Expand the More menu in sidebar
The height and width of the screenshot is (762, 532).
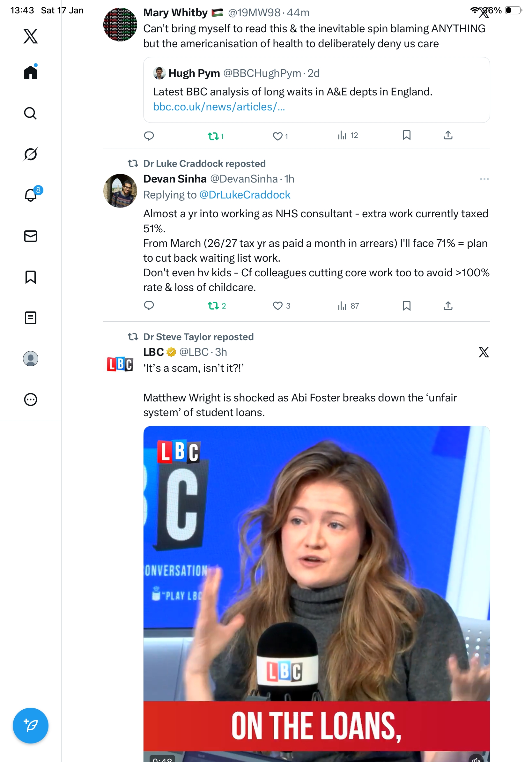31,400
